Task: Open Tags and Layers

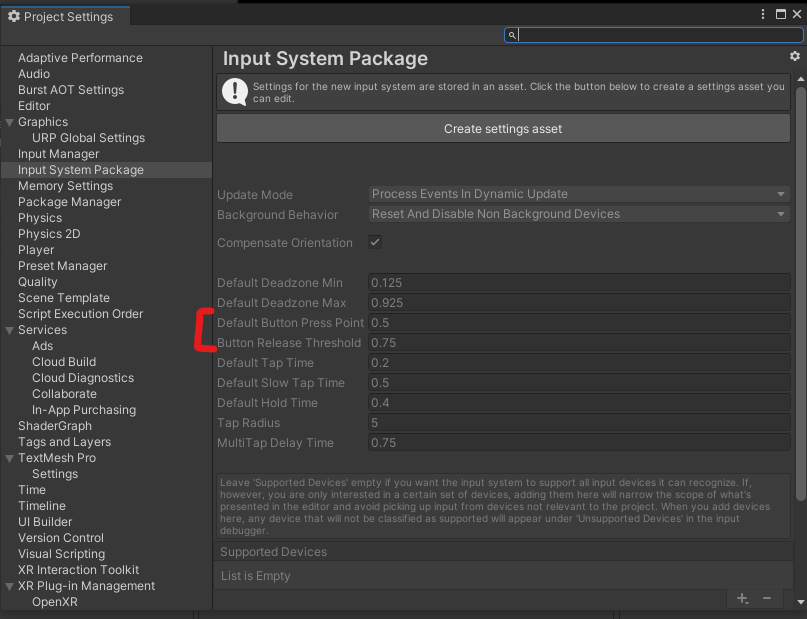Action: click(64, 441)
